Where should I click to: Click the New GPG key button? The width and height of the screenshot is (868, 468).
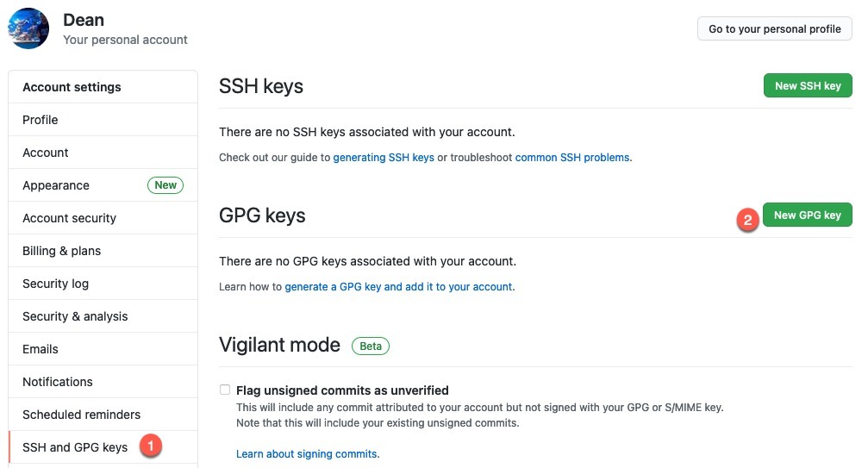807,215
